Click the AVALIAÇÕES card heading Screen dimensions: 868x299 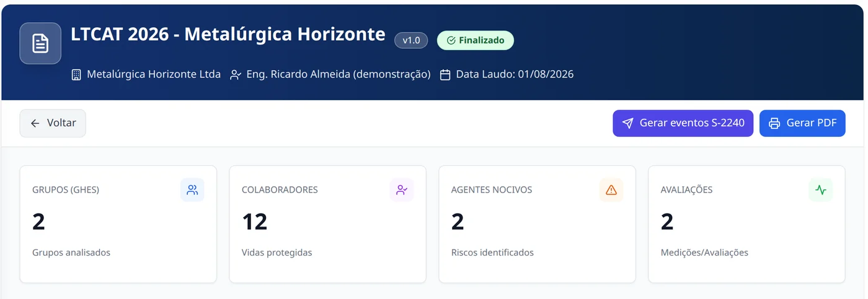point(687,190)
